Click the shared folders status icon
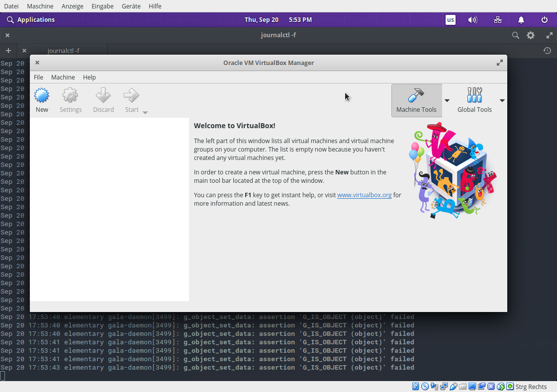Viewport: 557px width, 392px height. click(x=463, y=387)
